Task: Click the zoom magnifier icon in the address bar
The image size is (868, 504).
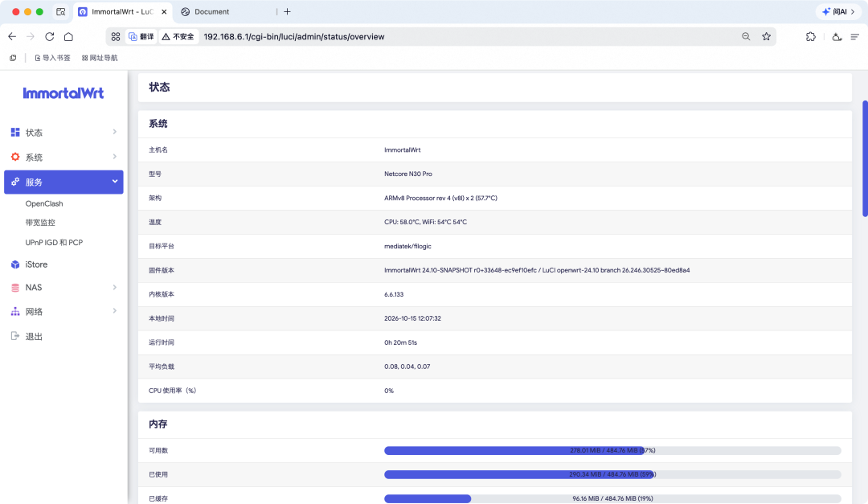Action: click(746, 36)
